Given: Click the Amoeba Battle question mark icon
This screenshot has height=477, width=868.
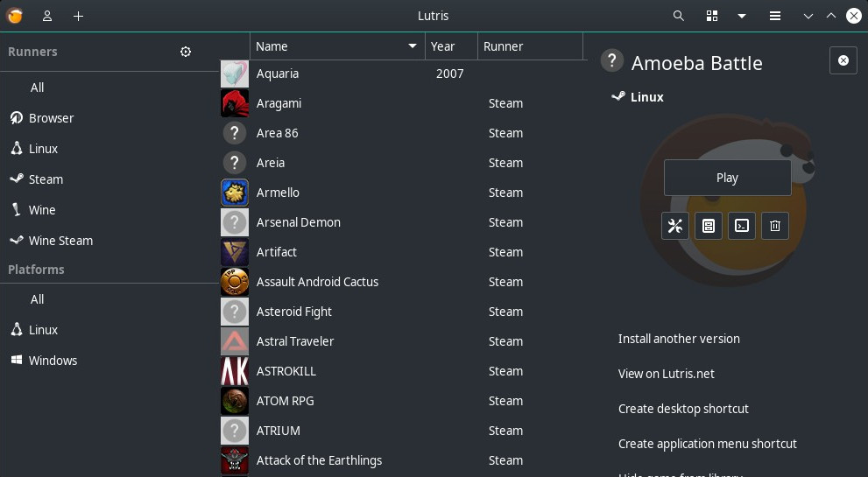Looking at the screenshot, I should click(x=612, y=60).
